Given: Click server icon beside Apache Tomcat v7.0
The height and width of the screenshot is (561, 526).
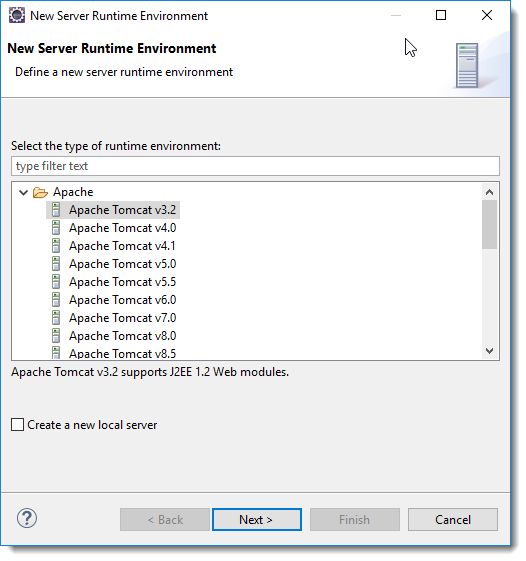Looking at the screenshot, I should (56, 318).
